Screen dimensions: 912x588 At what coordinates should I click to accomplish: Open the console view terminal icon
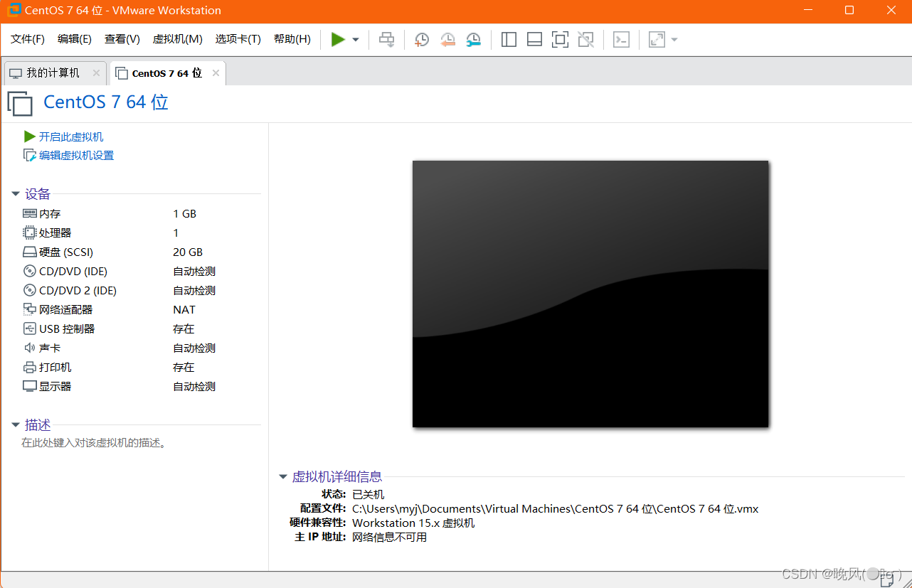(621, 40)
